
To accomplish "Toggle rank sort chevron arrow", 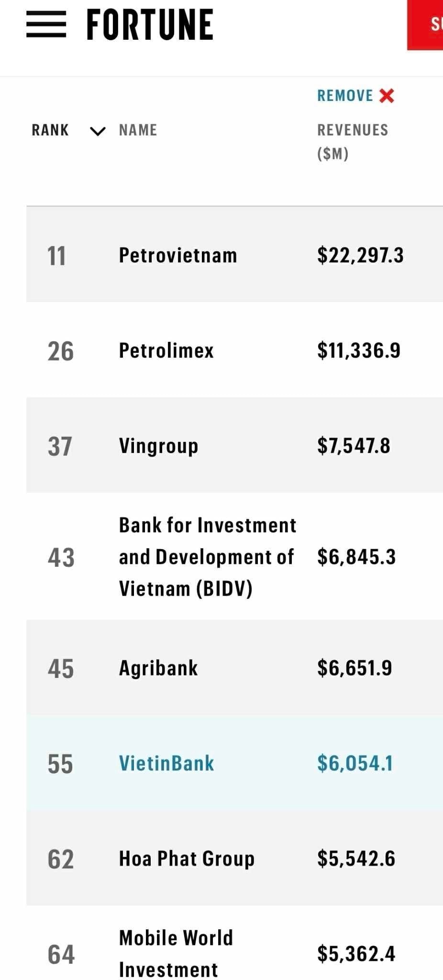I will point(98,131).
